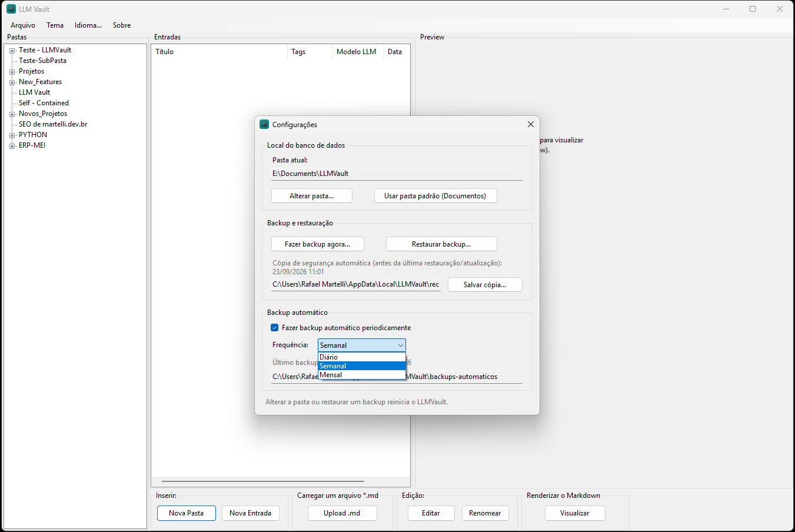Click Salvar cópia... button
Viewport: 795px width, 532px height.
point(485,285)
